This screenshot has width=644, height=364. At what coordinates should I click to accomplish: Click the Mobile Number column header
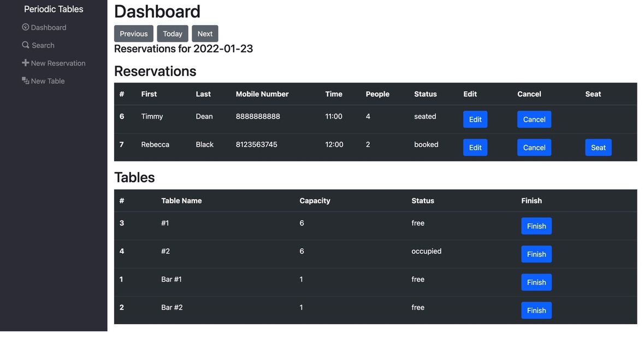[262, 94]
